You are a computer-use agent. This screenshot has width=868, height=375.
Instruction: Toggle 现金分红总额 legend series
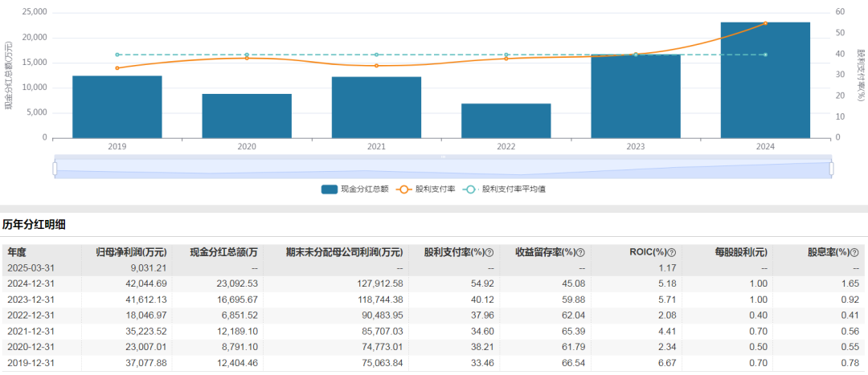point(354,190)
